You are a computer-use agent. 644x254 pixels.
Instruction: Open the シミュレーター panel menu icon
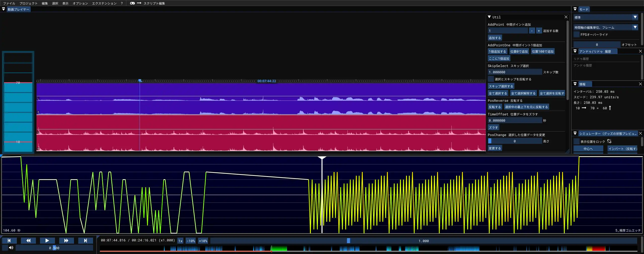pos(575,133)
